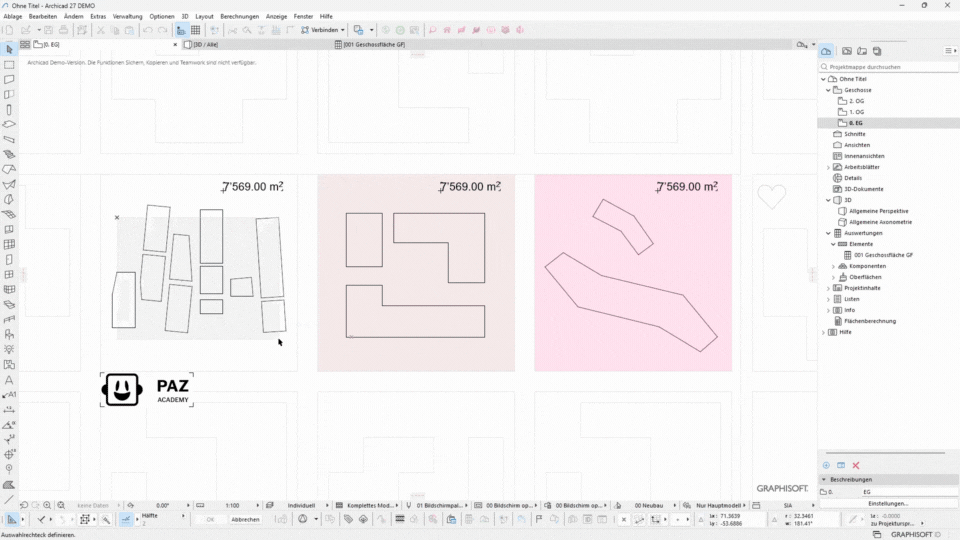Open the Publisher Sets icon in Navigator
The height and width of the screenshot is (540, 960).
(877, 51)
